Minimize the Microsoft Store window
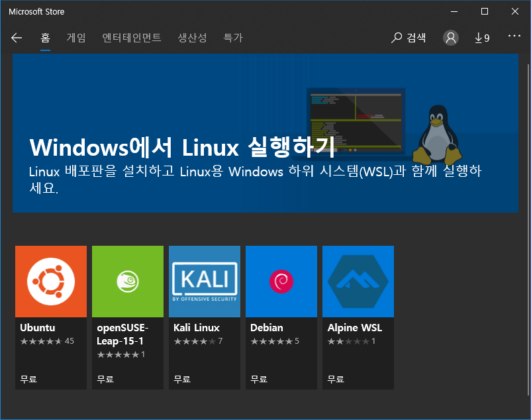 click(454, 11)
